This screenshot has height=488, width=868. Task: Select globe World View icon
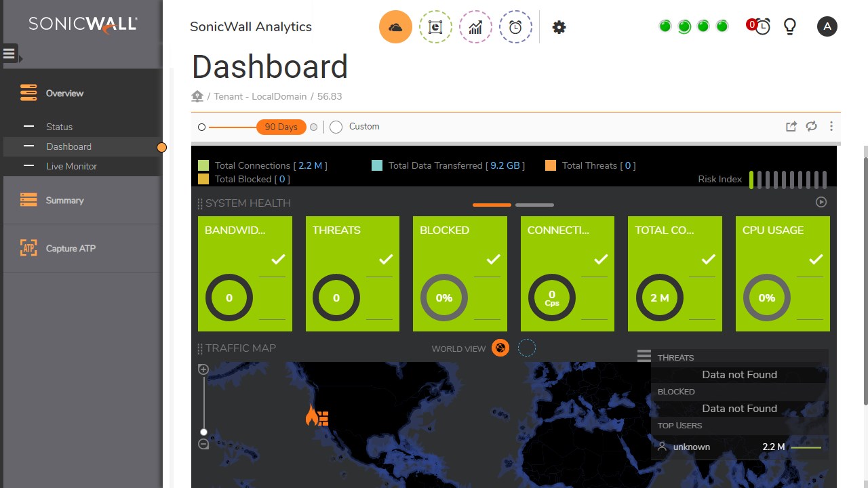click(x=500, y=348)
